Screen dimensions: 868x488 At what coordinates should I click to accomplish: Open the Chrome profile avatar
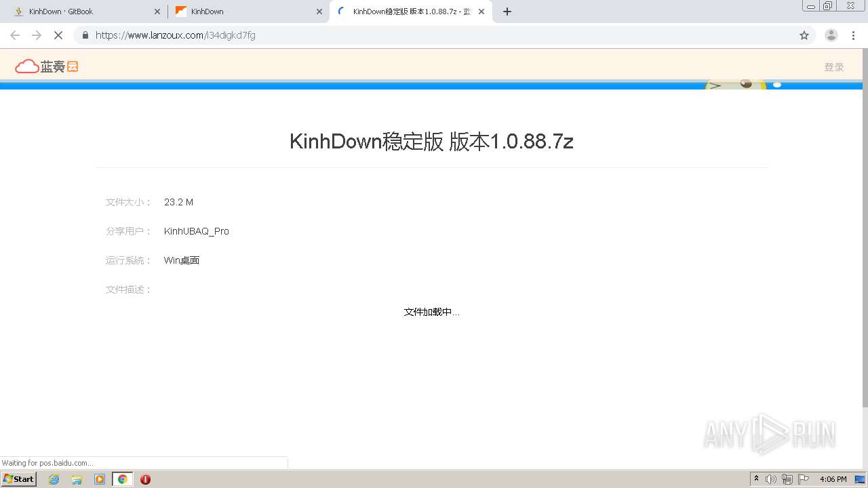[x=831, y=35]
